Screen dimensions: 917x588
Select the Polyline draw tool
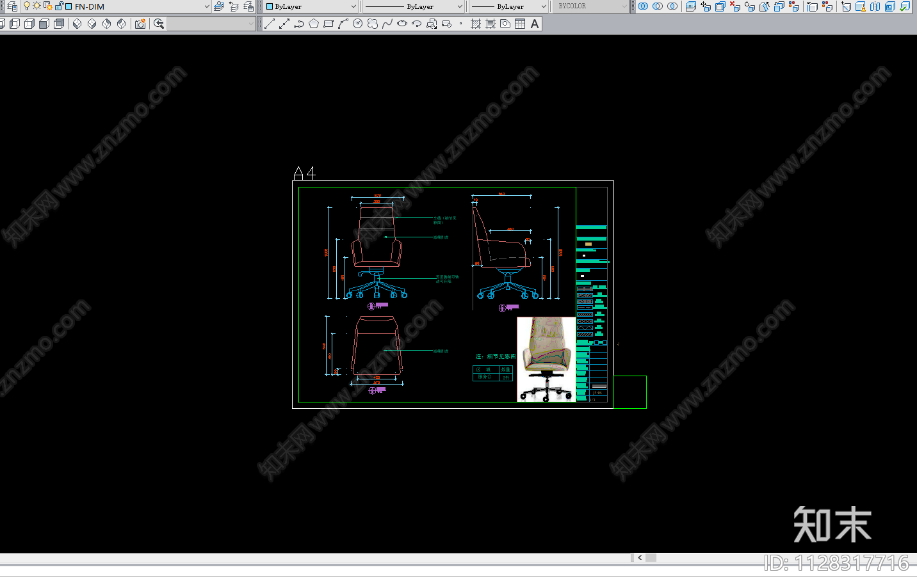pos(299,24)
